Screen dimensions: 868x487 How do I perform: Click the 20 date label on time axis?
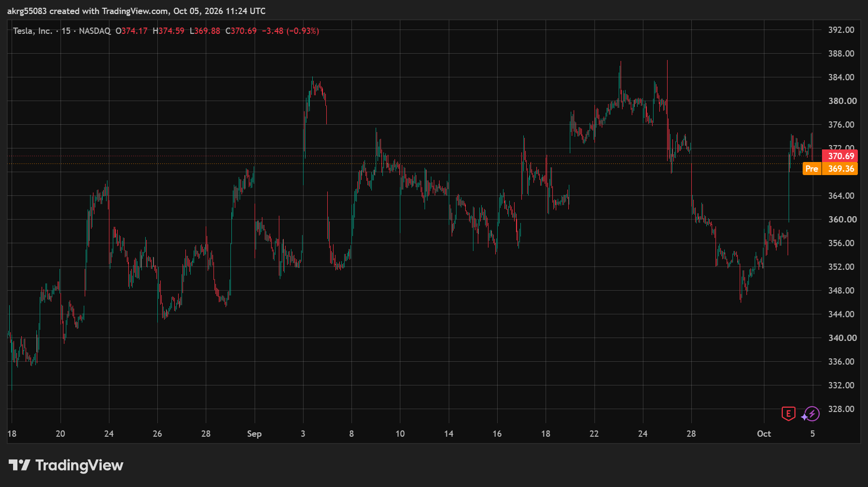pyautogui.click(x=61, y=434)
